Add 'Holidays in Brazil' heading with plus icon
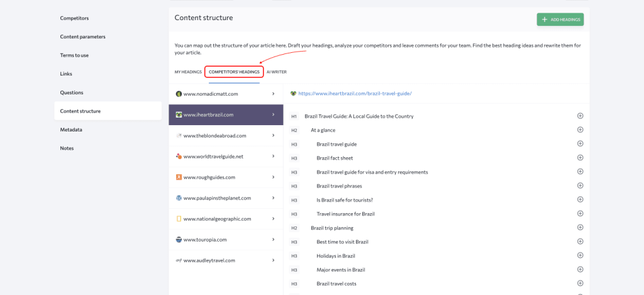The image size is (644, 295). (580, 255)
